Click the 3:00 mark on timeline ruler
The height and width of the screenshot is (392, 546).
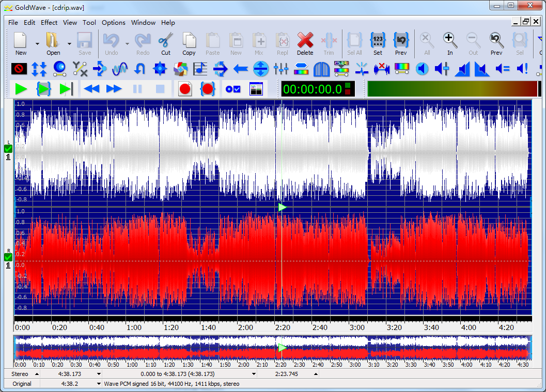pyautogui.click(x=357, y=327)
